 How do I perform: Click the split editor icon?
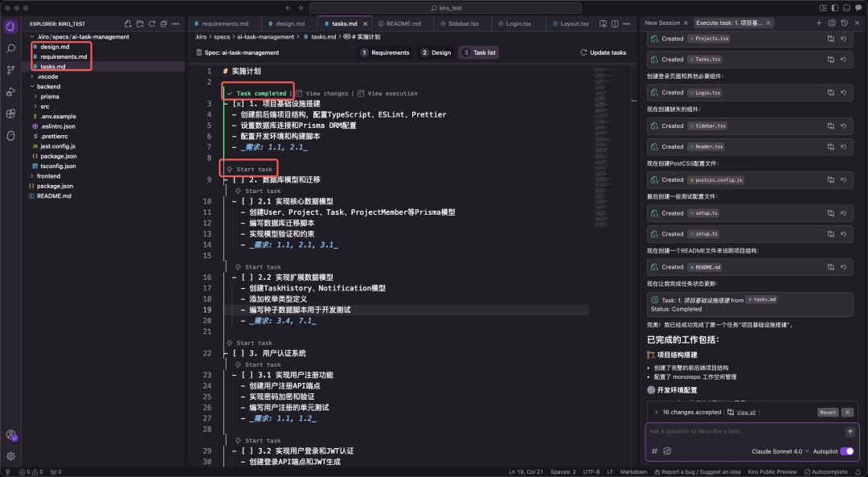pyautogui.click(x=615, y=24)
